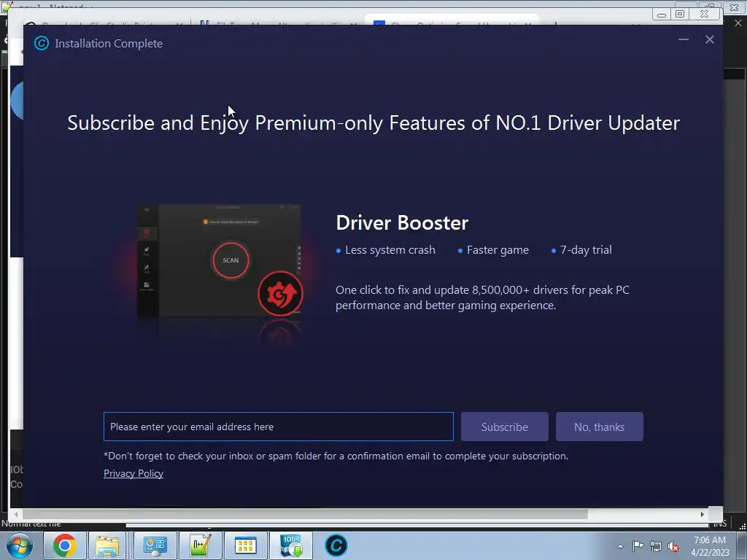
Task: Minimize the Installation Complete dialog
Action: pyautogui.click(x=683, y=39)
